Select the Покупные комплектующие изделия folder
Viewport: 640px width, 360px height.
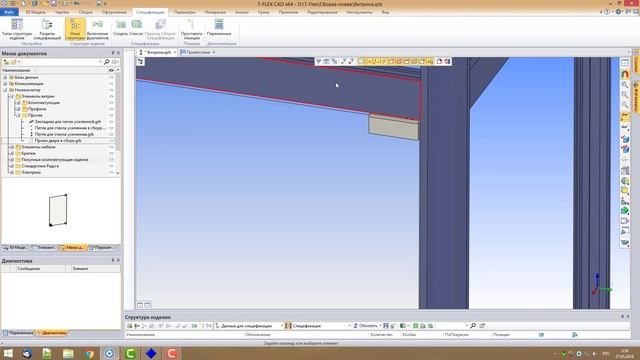[x=55, y=160]
